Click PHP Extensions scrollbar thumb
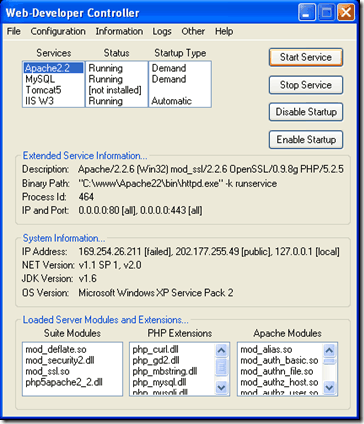The height and width of the screenshot is (424, 364). tap(221, 367)
